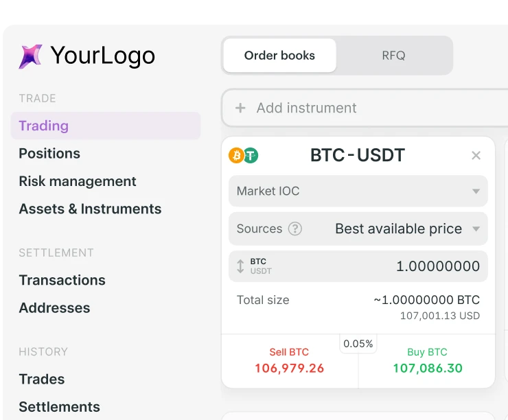Image resolution: width=508 pixels, height=420 pixels.
Task: Close the BTC-USDT instrument card
Action: 476,156
